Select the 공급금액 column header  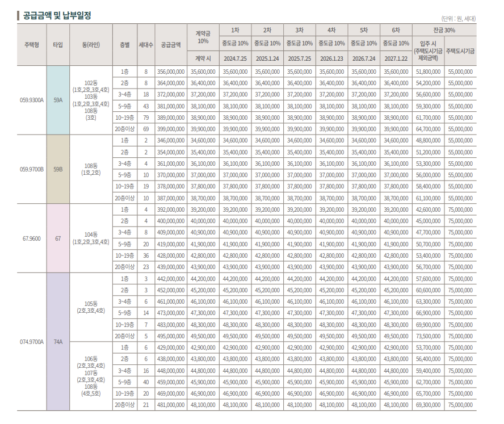171,45
